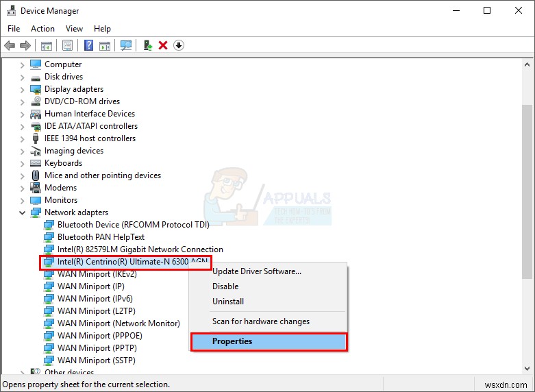
Task: Open the Action menu
Action: (x=42, y=29)
